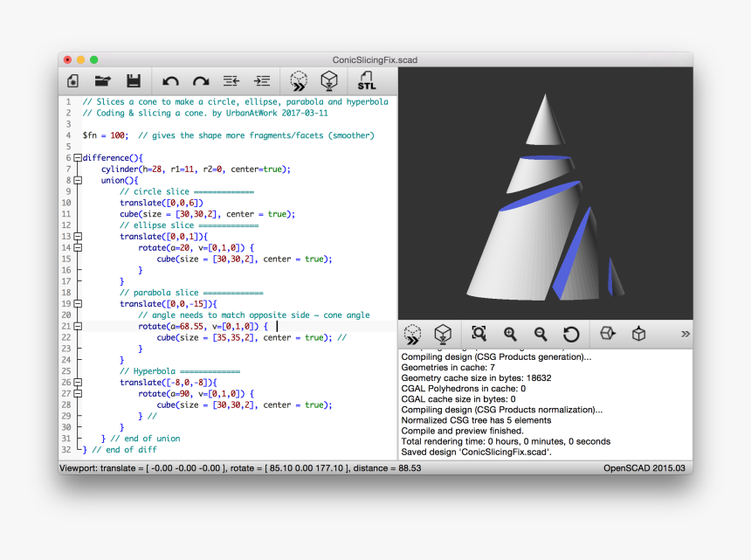
Task: Undo the last code edit
Action: point(171,80)
